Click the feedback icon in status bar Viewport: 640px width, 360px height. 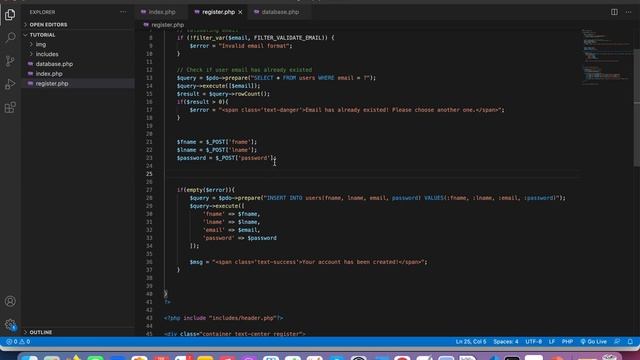click(x=617, y=342)
